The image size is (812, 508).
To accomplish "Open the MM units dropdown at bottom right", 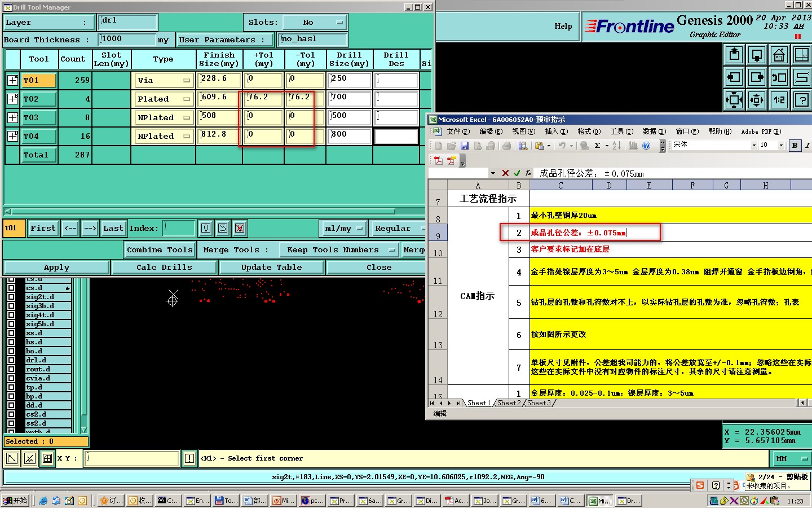I will pyautogui.click(x=792, y=458).
